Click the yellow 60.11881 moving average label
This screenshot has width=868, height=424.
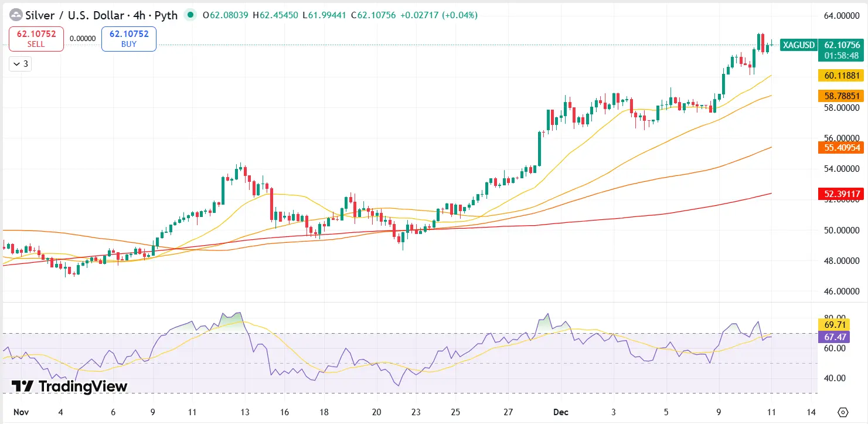[842, 76]
